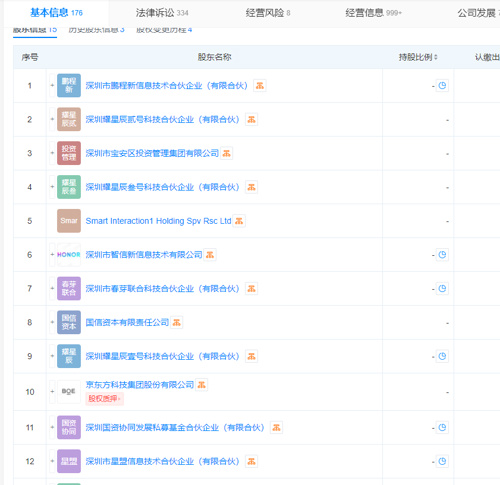This screenshot has height=485, width=500.
Task: Open 深圳市宝安区投资管理集团有限公司 link
Action: [x=152, y=153]
